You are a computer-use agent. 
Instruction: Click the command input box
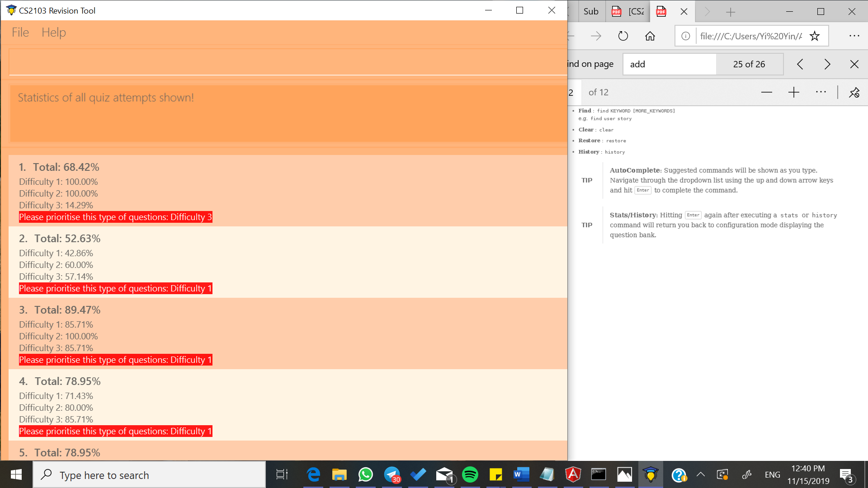click(288, 62)
